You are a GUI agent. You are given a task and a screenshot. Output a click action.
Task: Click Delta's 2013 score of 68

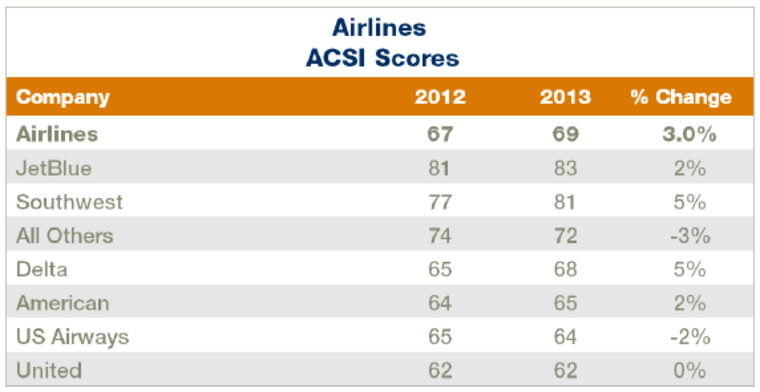tap(566, 269)
